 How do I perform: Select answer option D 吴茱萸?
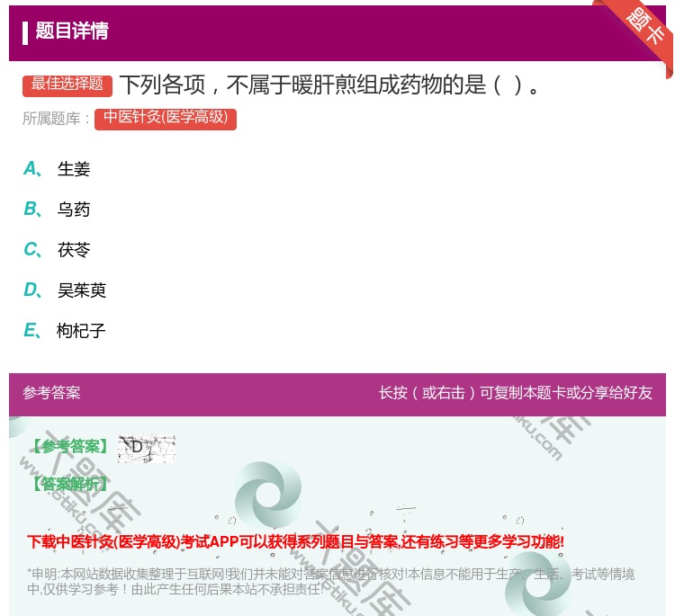pyautogui.click(x=65, y=290)
